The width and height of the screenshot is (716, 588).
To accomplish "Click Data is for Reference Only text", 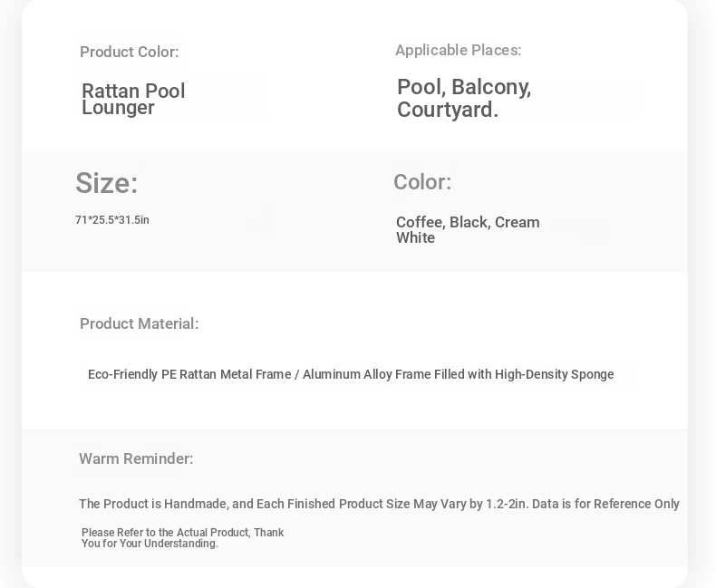I will 605,504.
